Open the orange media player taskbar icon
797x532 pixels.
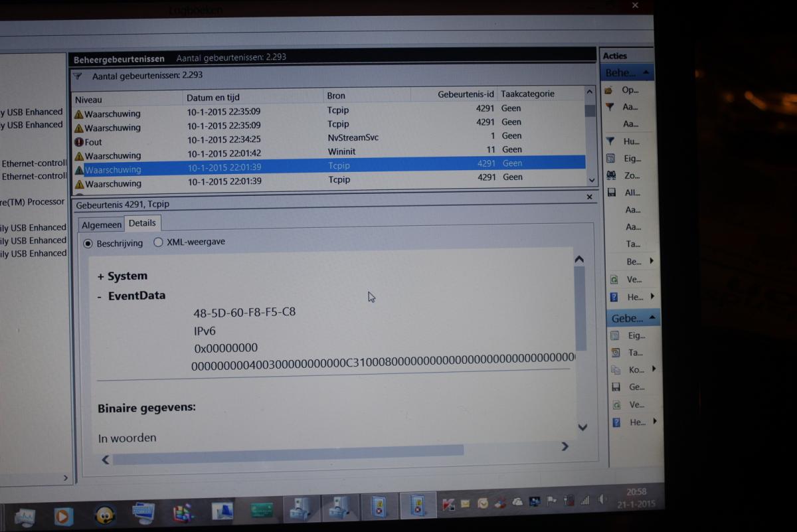pos(63,515)
